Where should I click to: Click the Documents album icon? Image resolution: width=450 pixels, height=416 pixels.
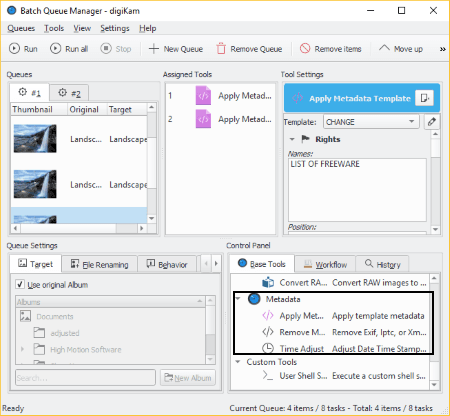(26, 316)
